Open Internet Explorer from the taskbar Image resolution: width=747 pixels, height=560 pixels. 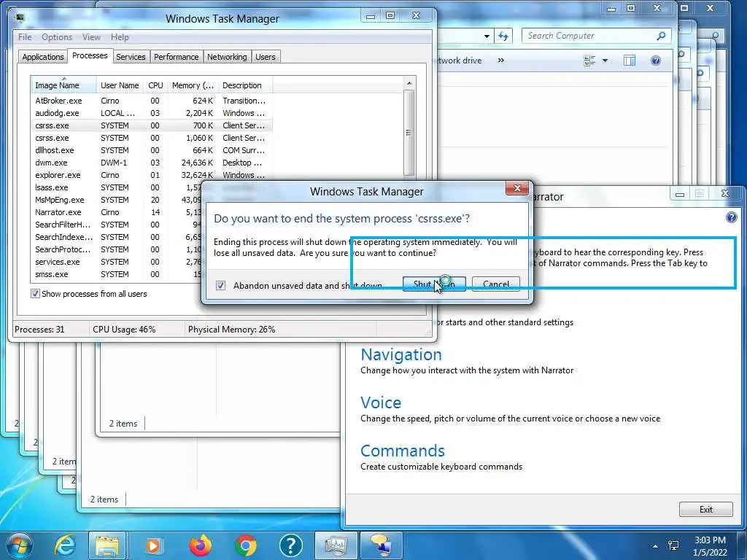(x=64, y=545)
